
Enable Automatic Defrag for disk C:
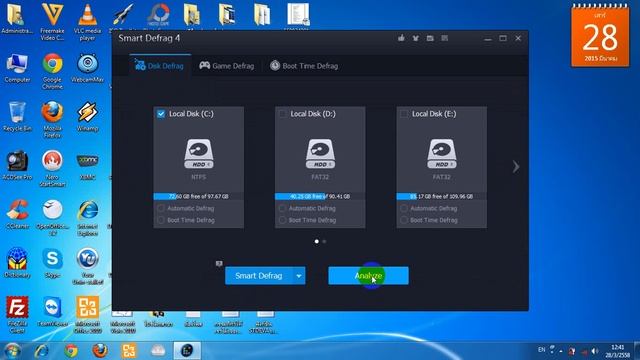coord(161,208)
